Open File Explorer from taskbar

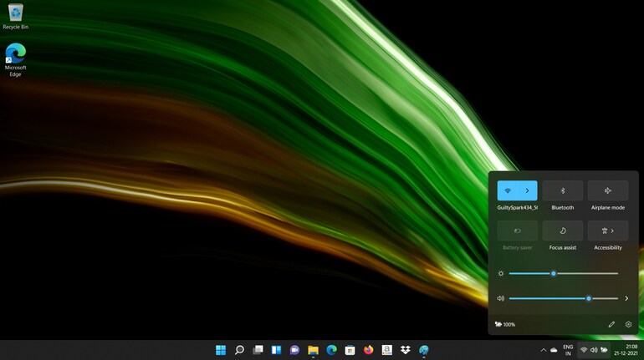pos(313,350)
